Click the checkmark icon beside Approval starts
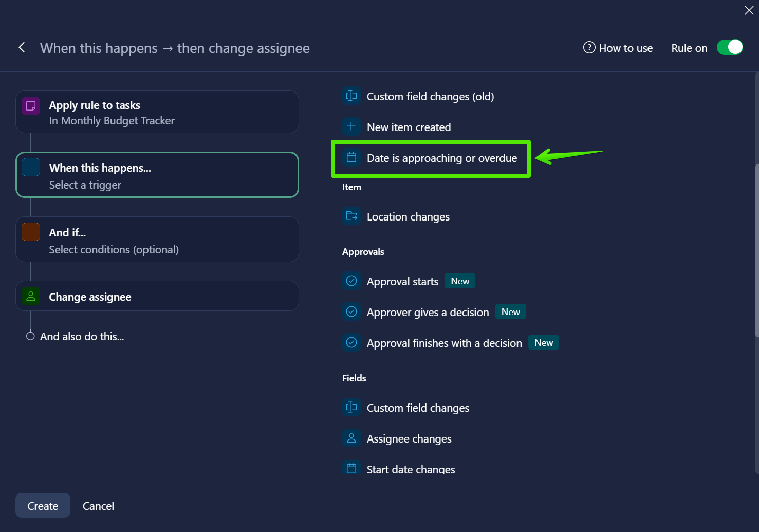This screenshot has width=759, height=532. click(351, 281)
